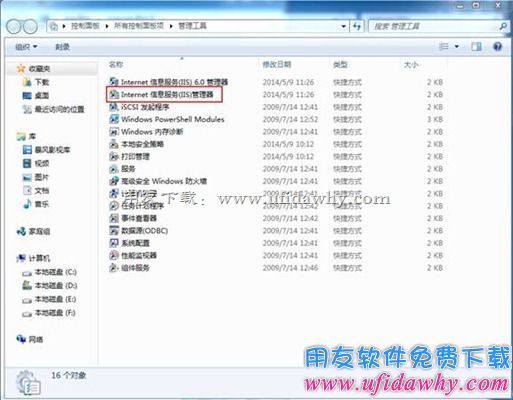Image resolution: width=513 pixels, height=400 pixels.
Task: Go back with the Back arrow button
Action: click(x=14, y=26)
